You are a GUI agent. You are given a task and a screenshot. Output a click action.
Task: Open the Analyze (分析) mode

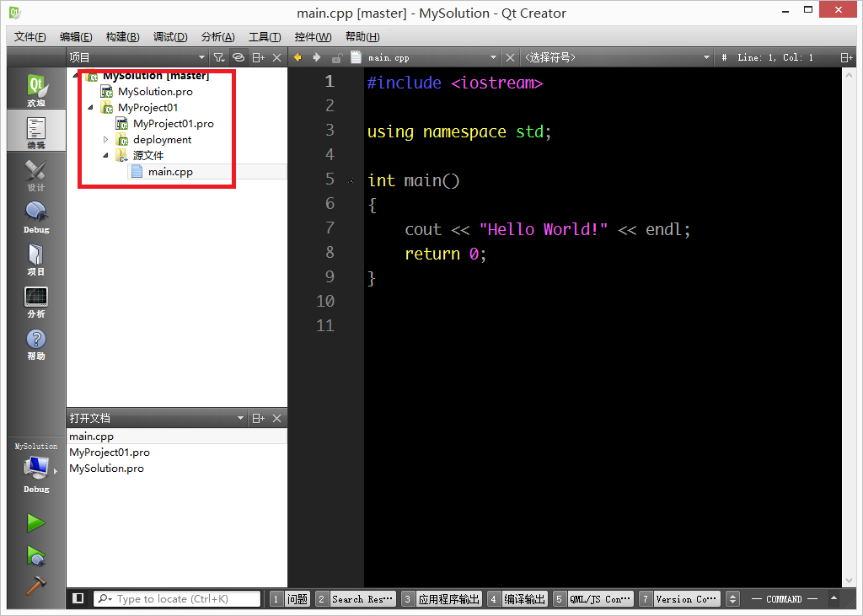36,301
